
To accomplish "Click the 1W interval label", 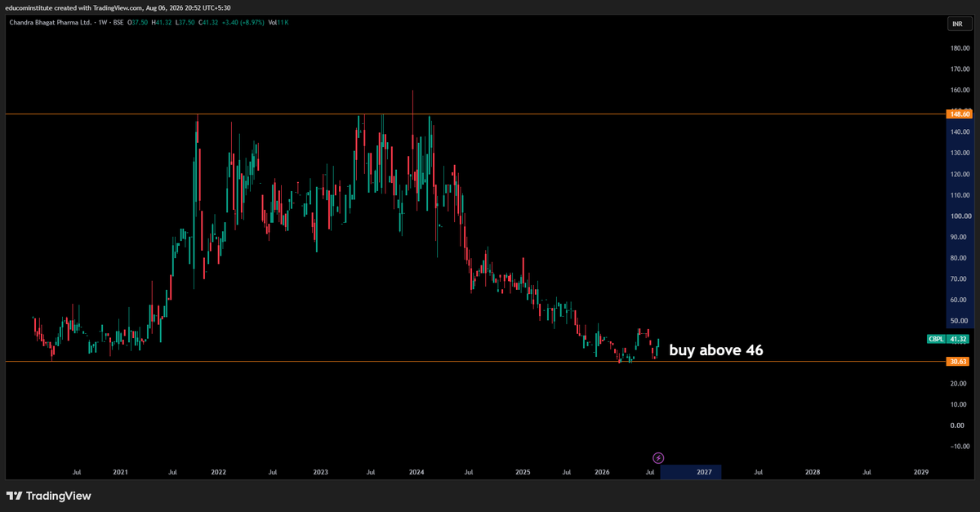I will [x=101, y=22].
